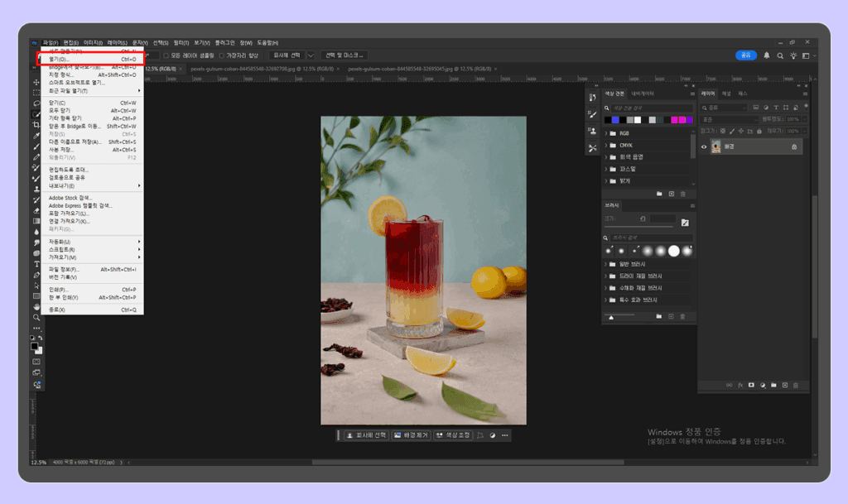Image resolution: width=848 pixels, height=504 pixels.
Task: Open the notifications bell icon
Action: click(766, 55)
